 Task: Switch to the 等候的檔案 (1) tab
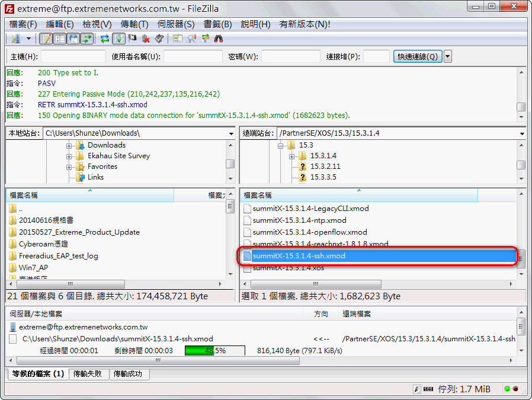[x=38, y=374]
